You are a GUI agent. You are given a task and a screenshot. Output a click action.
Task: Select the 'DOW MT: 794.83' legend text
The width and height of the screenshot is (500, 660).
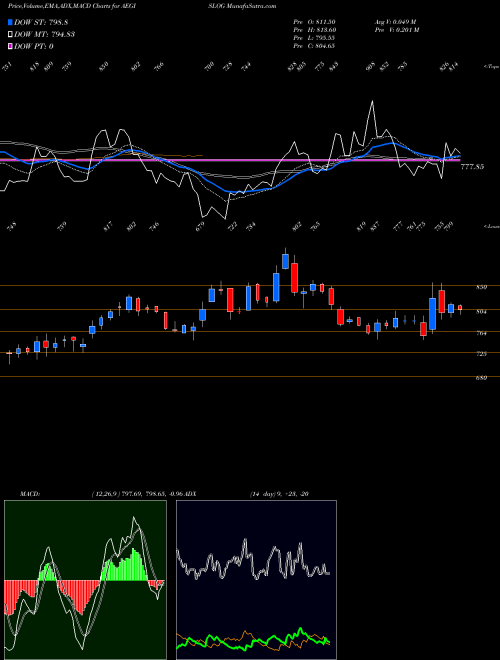point(45,34)
